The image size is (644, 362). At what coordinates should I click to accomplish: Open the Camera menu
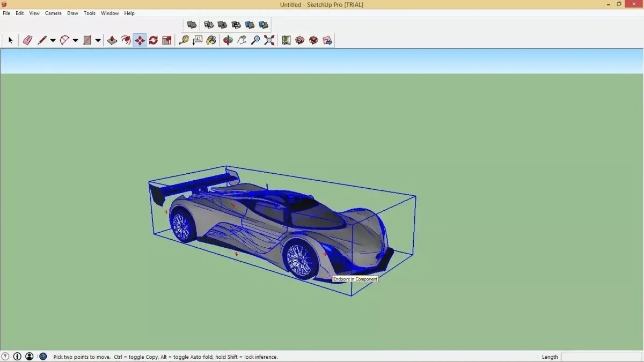pyautogui.click(x=53, y=13)
